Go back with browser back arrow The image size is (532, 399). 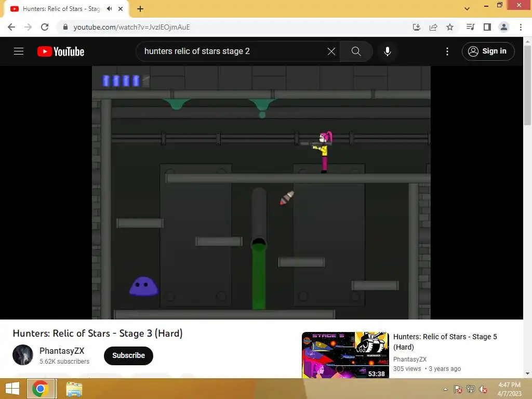point(11,27)
